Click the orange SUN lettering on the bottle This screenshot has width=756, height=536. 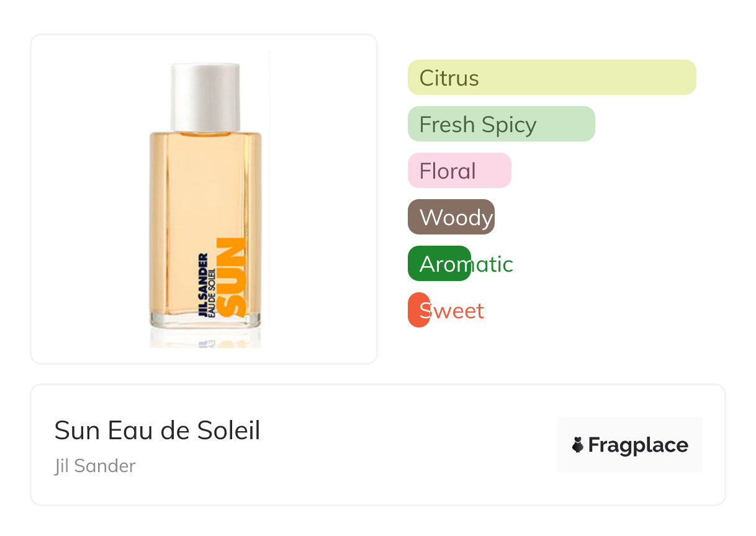pyautogui.click(x=234, y=278)
